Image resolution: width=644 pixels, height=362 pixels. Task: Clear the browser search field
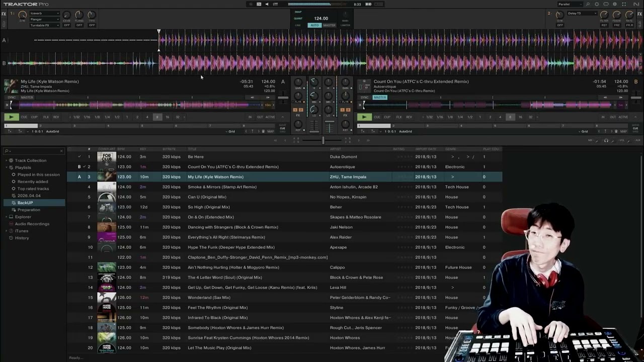point(61,151)
